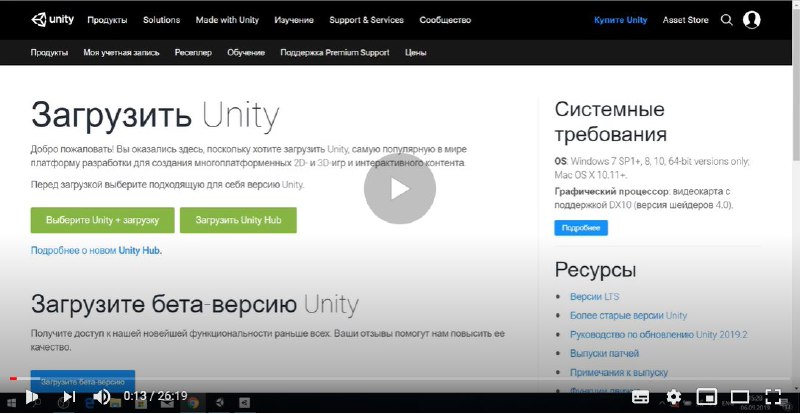
Task: Open Руководство по обновлению Unity 2019.2
Action: tap(659, 335)
